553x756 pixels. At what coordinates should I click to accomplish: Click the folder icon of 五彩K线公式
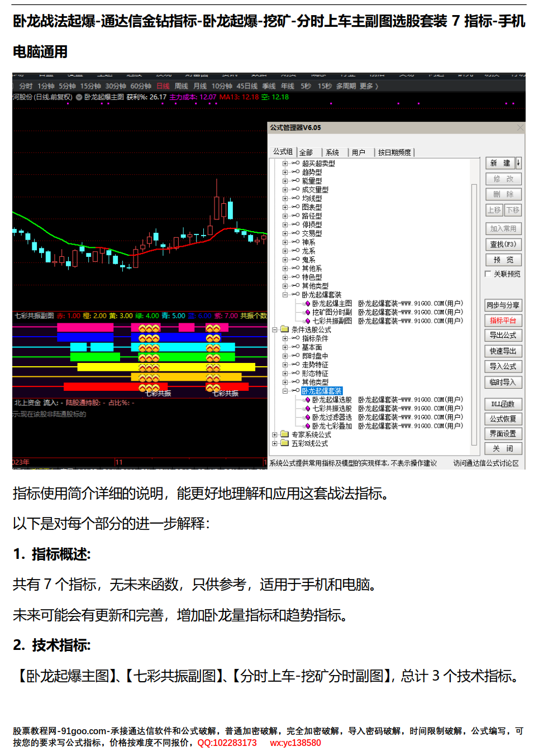click(x=284, y=443)
